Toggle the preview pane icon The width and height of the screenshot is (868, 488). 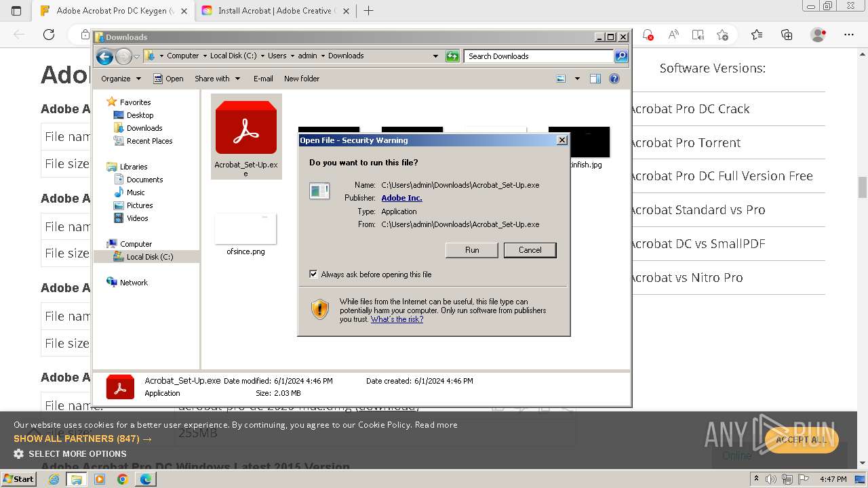(x=595, y=79)
